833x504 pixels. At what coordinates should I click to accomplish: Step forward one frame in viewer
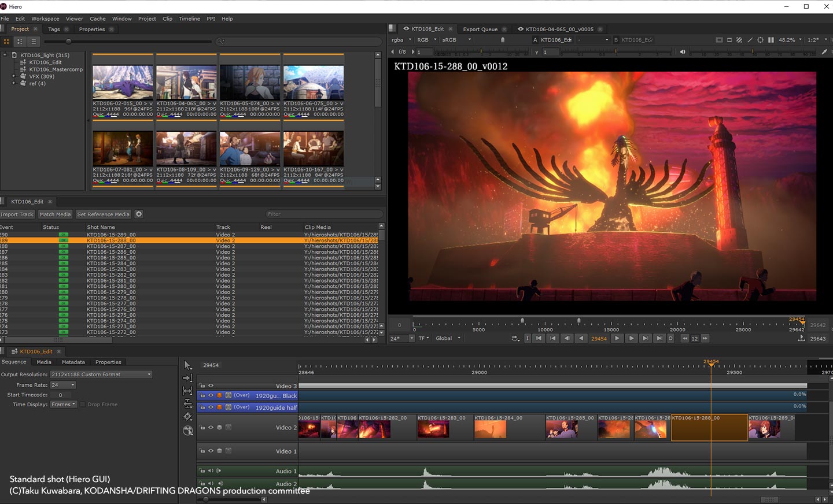[631, 339]
